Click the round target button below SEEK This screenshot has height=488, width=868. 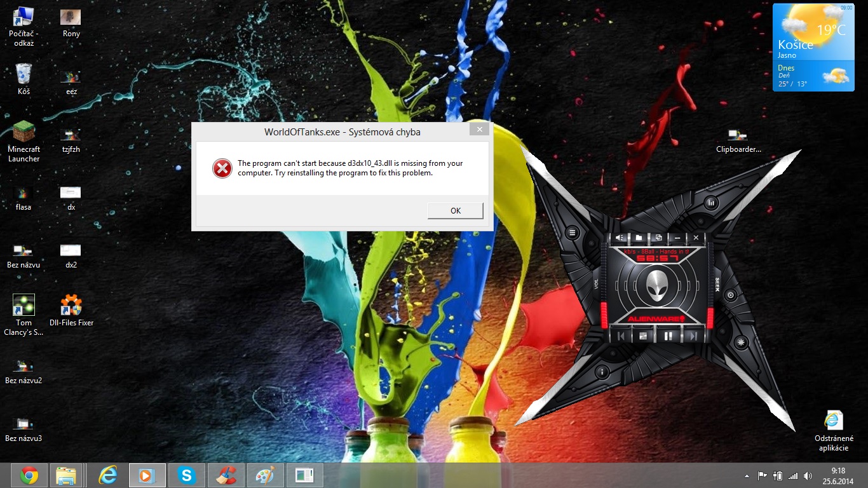731,295
